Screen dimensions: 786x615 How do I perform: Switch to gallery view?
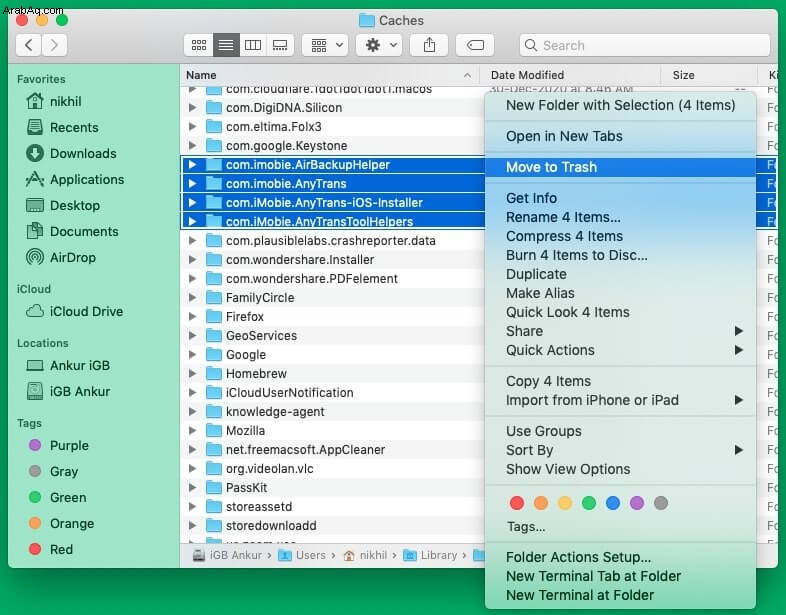coord(280,46)
